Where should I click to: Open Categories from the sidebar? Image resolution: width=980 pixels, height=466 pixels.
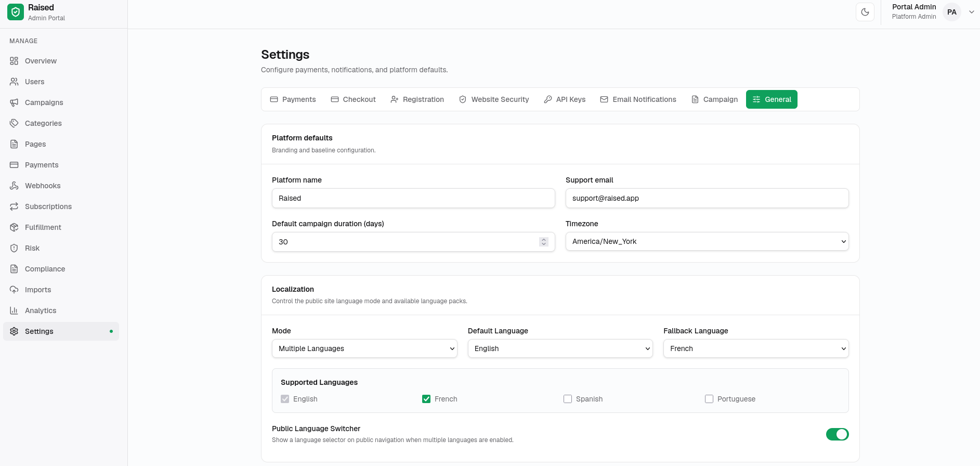click(61, 123)
